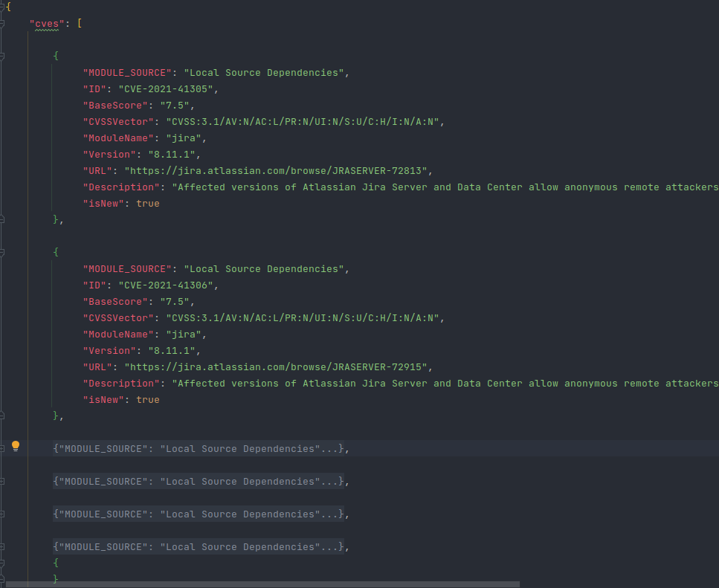This screenshot has width=719, height=588.
Task: Place cursor in "MODULE_SOURCE" key of CVE-2021-41305 object
Action: click(127, 73)
